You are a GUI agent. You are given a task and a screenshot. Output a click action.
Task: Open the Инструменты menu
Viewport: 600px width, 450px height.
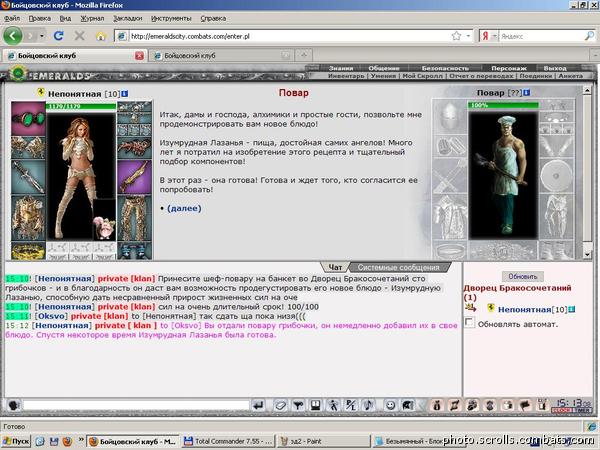[x=171, y=18]
